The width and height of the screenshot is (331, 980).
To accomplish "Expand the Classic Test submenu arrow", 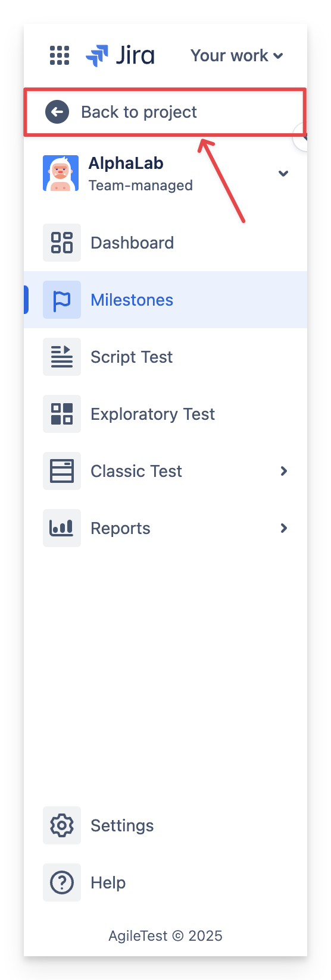I will [284, 471].
